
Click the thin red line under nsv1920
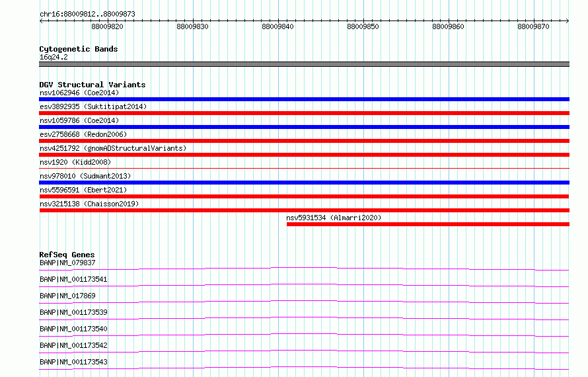[x=304, y=168]
